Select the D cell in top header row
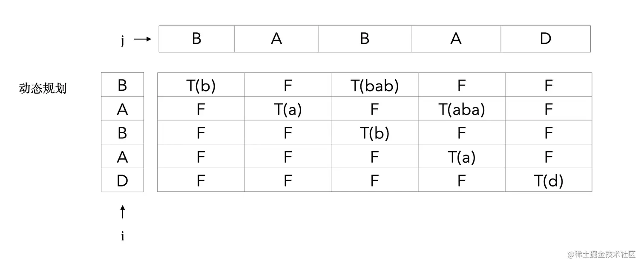This screenshot has width=644, height=267. [x=546, y=39]
